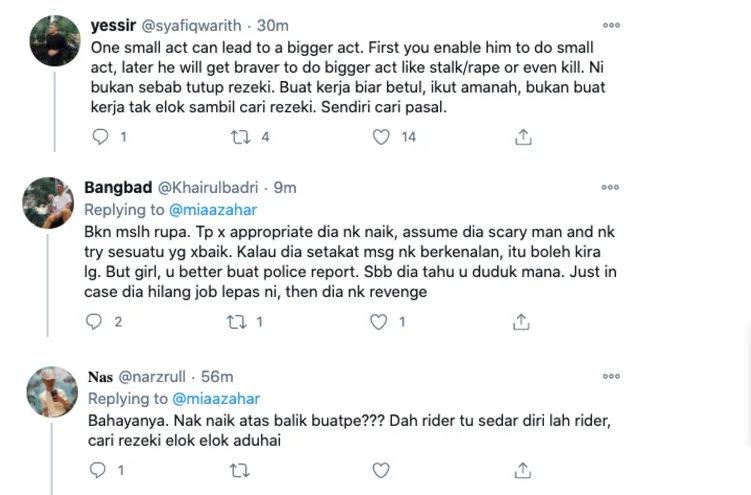Open yessir's profile picture
751x495 pixels.
click(54, 42)
